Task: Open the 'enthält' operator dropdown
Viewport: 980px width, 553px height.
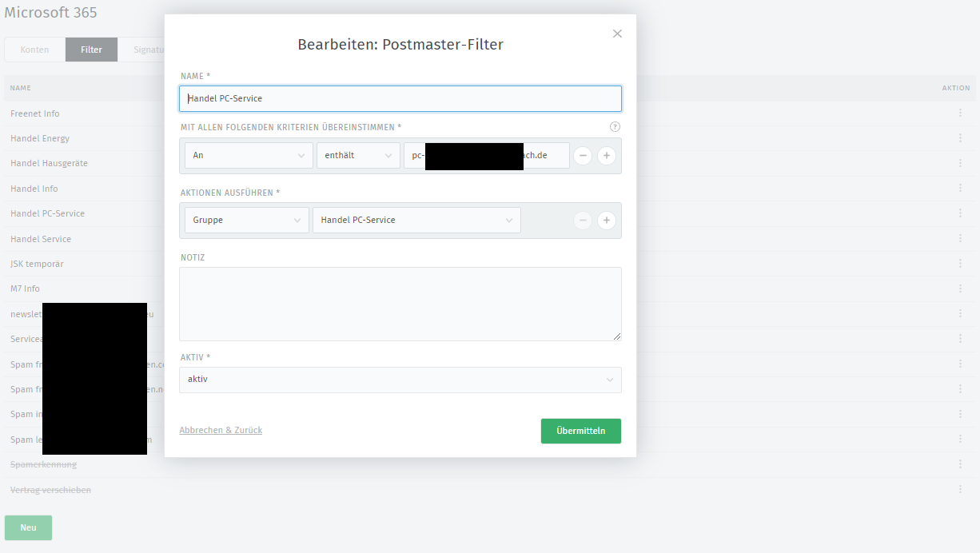Action: (x=358, y=156)
